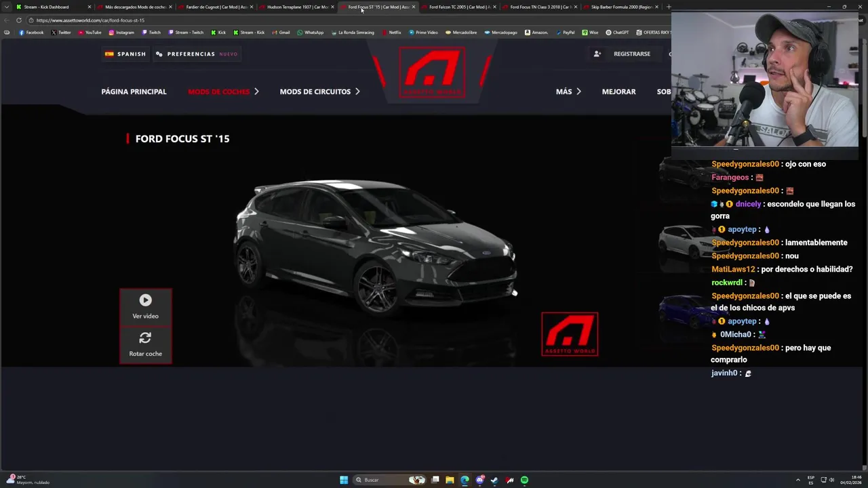The height and width of the screenshot is (488, 868).
Task: Switch to Más descargados Mods de coches tab
Action: pyautogui.click(x=134, y=7)
